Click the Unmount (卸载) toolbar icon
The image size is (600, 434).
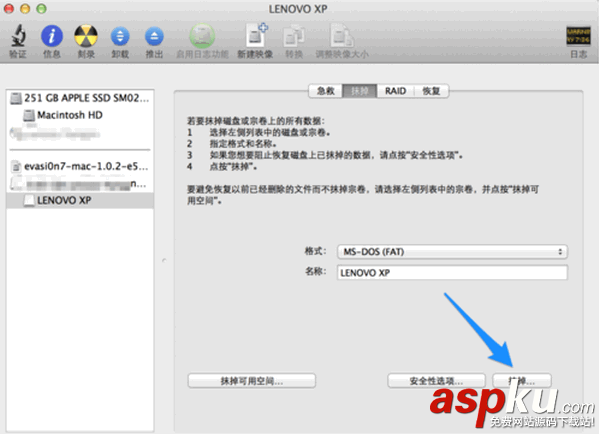click(x=120, y=37)
